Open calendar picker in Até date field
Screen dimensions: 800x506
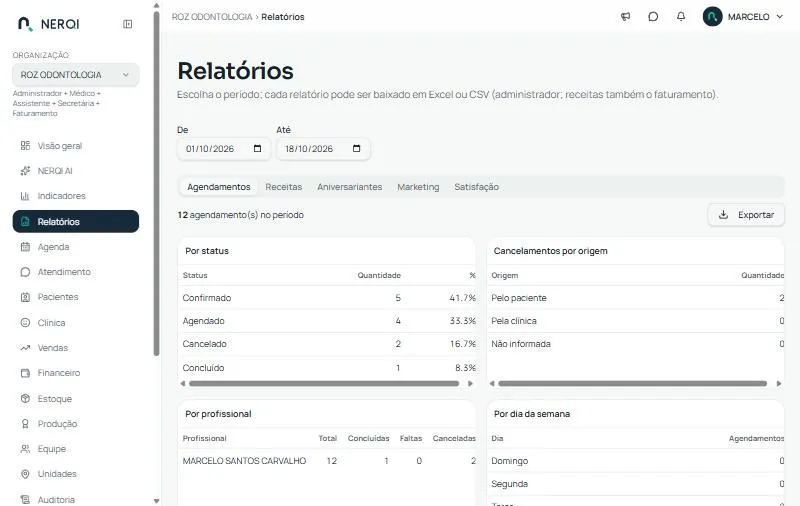click(357, 148)
